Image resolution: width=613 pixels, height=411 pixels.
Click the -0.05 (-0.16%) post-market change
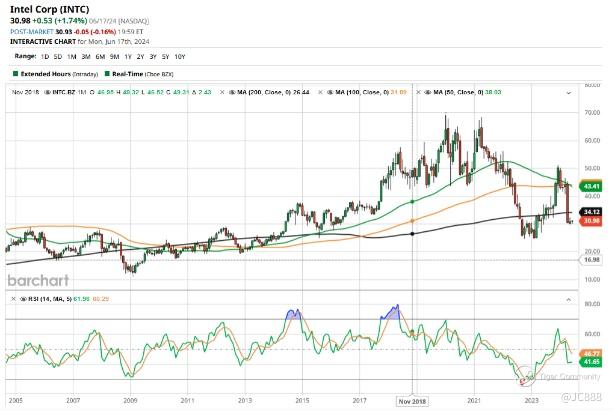click(x=95, y=31)
